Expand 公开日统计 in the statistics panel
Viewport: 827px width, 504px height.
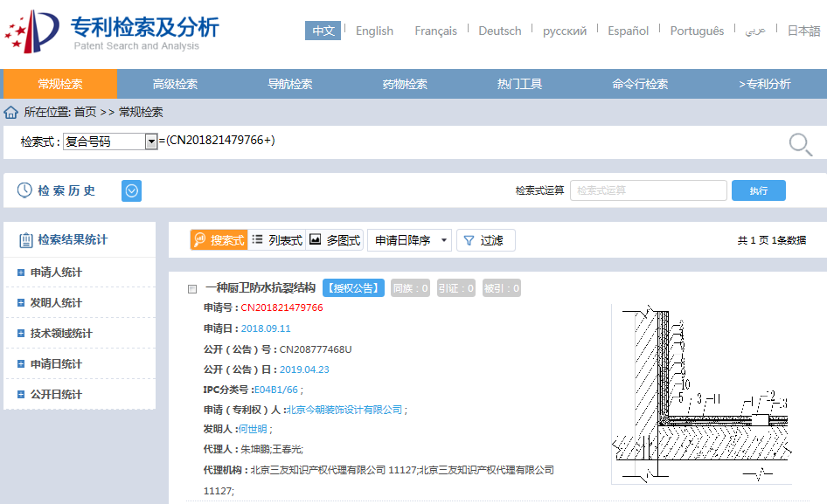21,394
